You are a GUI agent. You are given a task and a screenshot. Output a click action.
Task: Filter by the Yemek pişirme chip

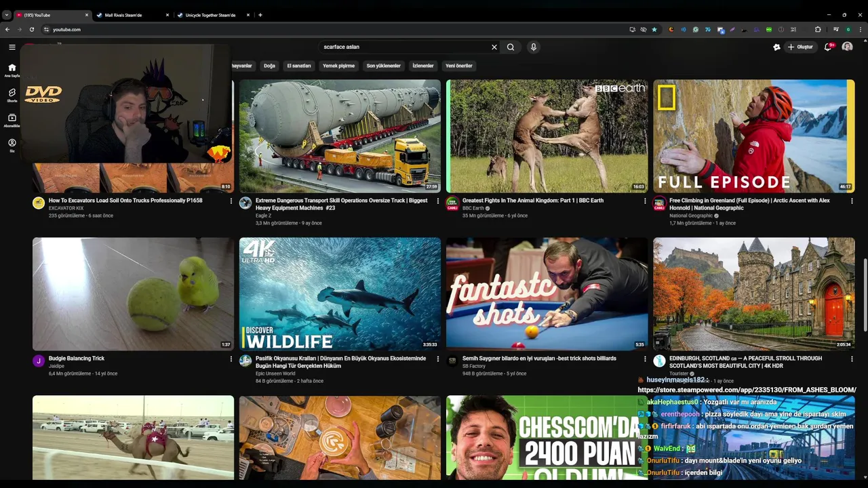pos(338,66)
